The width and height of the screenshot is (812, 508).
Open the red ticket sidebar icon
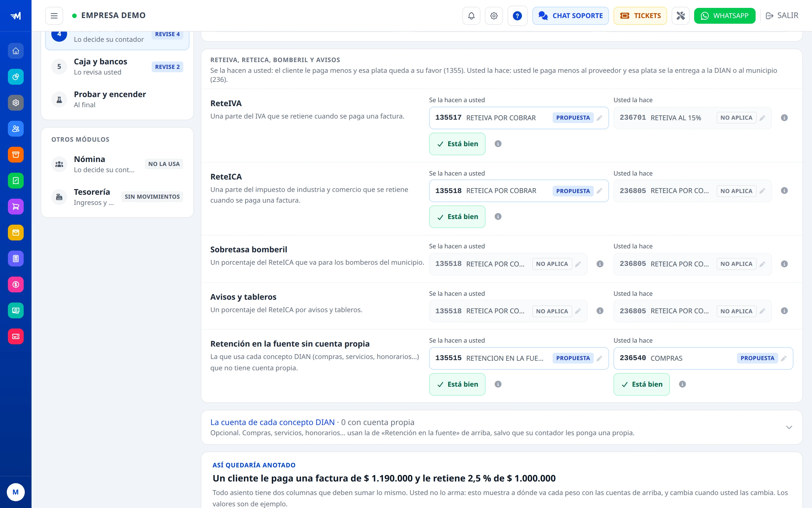tap(16, 336)
